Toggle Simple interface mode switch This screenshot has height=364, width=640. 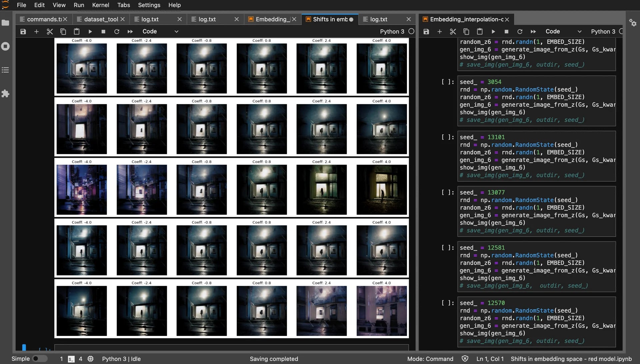(39, 359)
